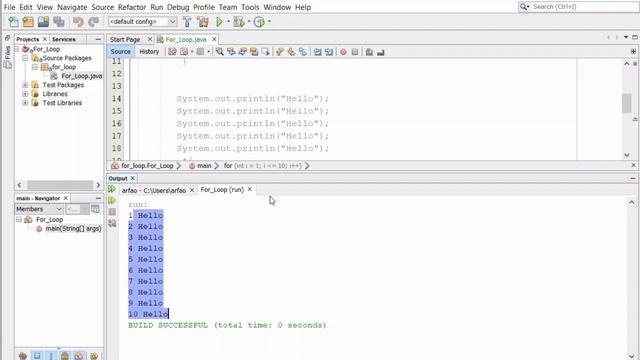Click the Projects panel horizontal scrollbar
This screenshot has height=360, width=640.
(60, 185)
